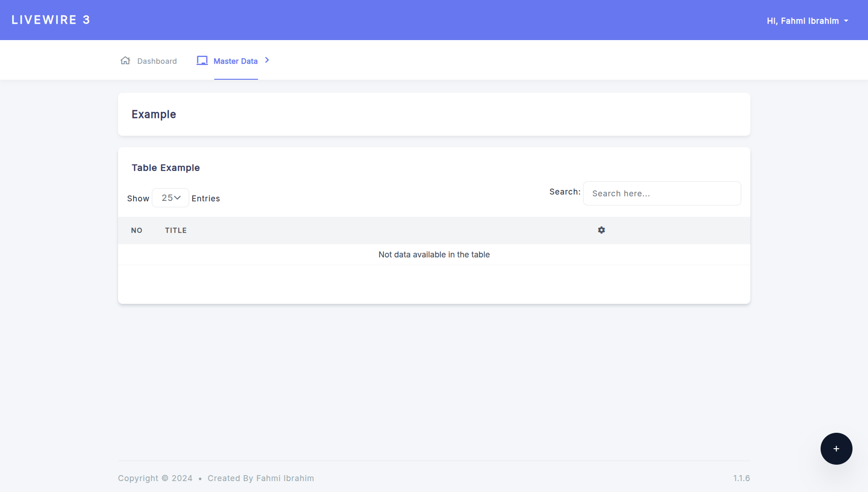The height and width of the screenshot is (492, 868).
Task: Click the Dashboard home icon
Action: click(125, 61)
